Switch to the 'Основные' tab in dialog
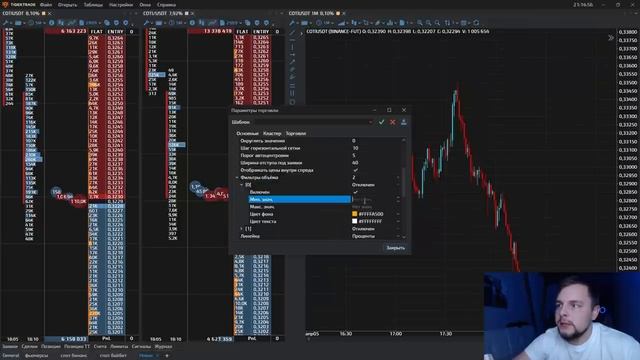 tap(247, 133)
